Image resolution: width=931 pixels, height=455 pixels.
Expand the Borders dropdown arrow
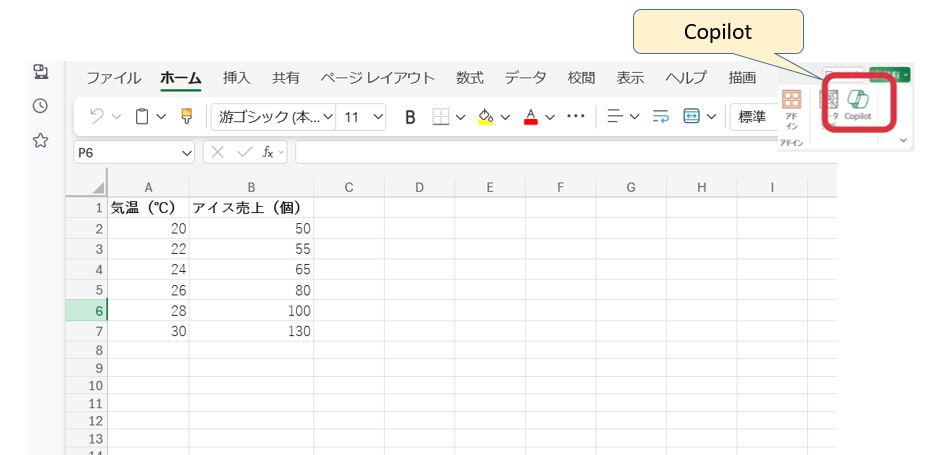[x=460, y=117]
